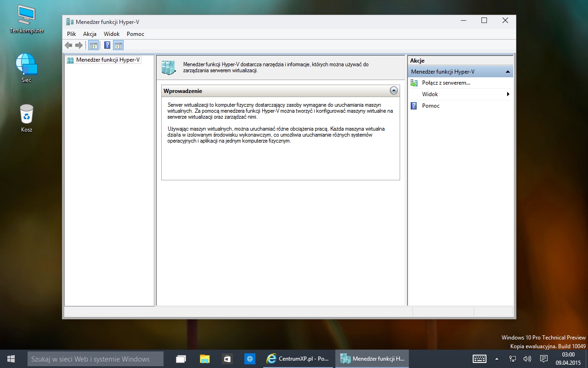Open the Akcja menu

(x=90, y=34)
